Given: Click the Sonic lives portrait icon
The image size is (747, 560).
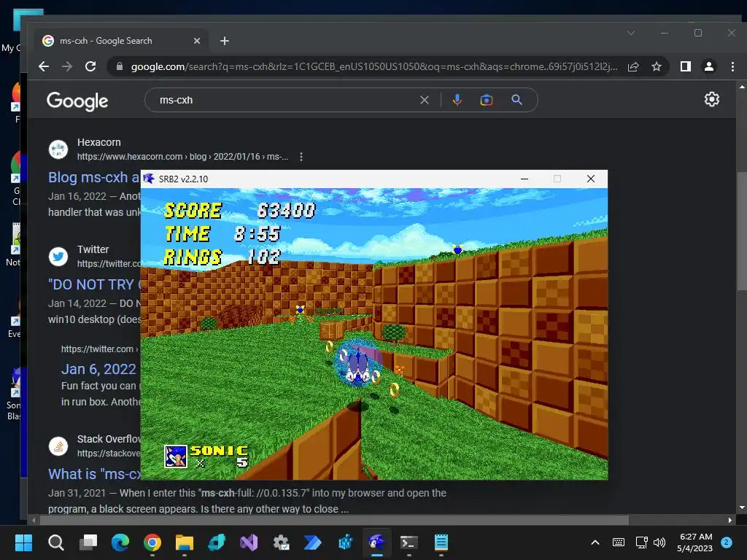Looking at the screenshot, I should (176, 456).
